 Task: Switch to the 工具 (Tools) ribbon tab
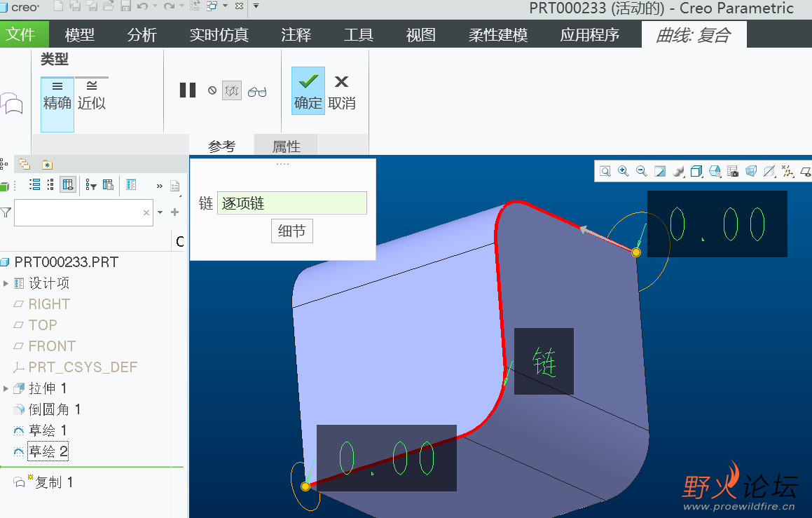[x=358, y=35]
